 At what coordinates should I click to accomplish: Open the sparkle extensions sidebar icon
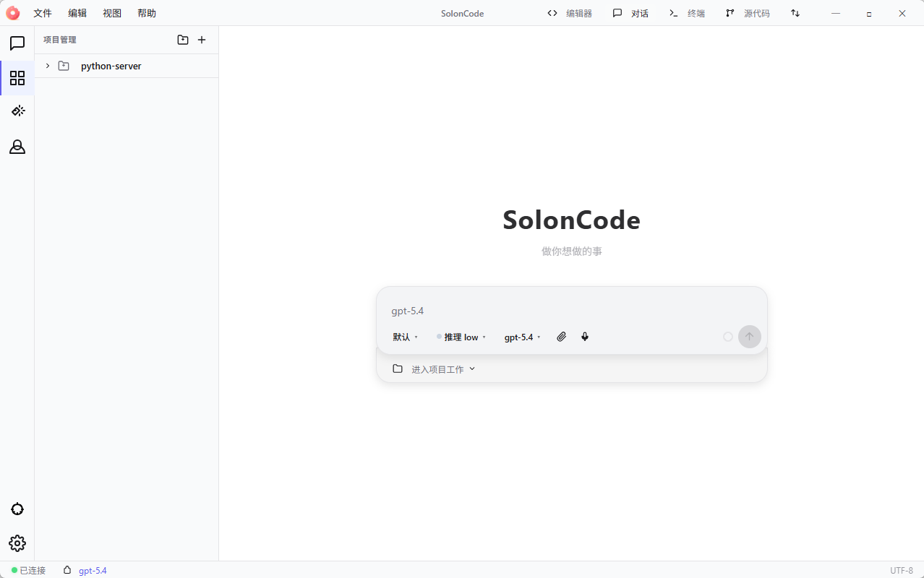17,111
